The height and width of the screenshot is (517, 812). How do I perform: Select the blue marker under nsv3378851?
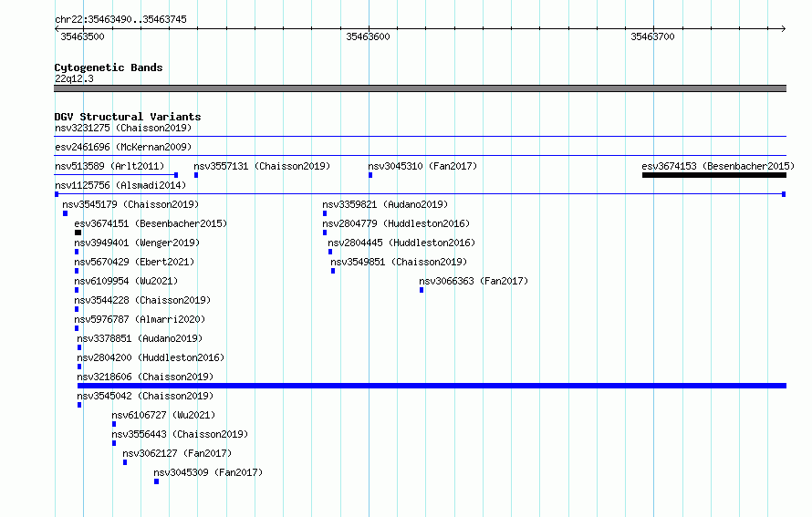(79, 347)
